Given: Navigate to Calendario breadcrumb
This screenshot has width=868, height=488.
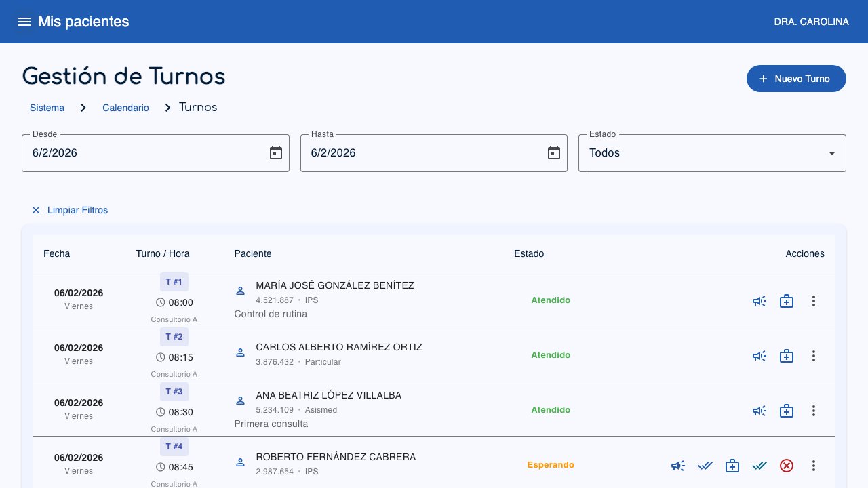Looking at the screenshot, I should 125,108.
